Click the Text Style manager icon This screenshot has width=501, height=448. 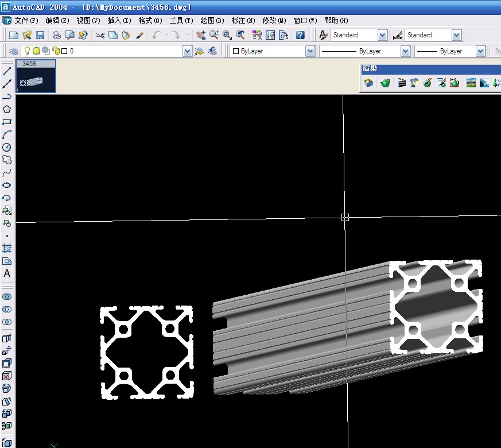323,35
